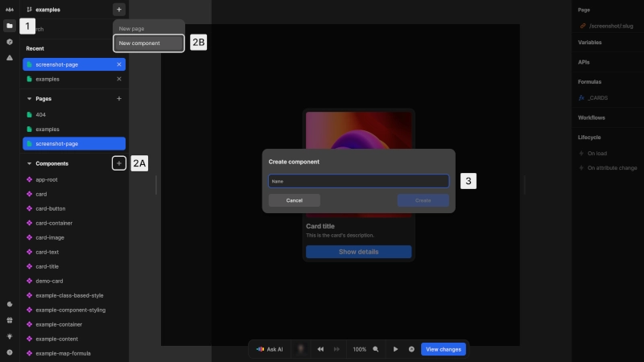
Task: Open the example-class-based-style component
Action: pos(74,295)
